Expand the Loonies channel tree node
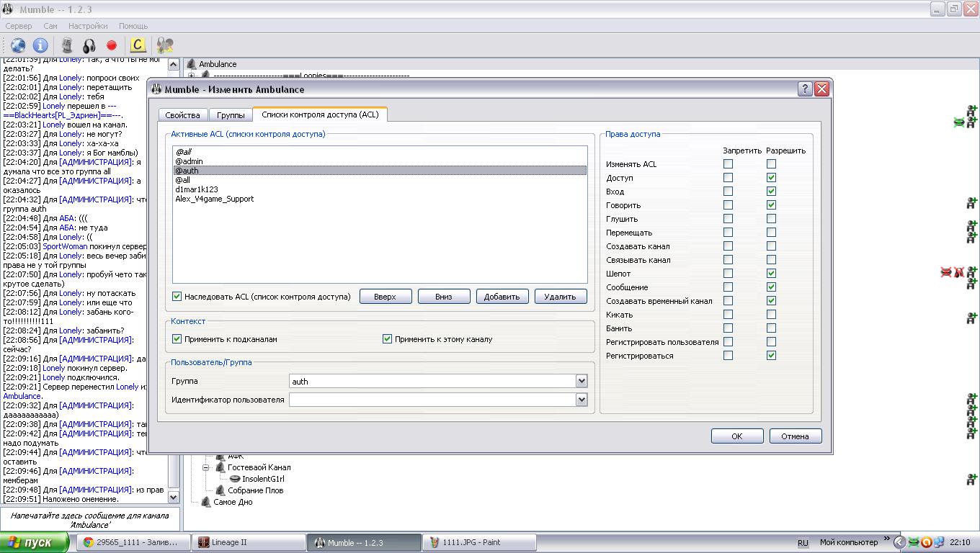This screenshot has height=553, width=980. 191,75
